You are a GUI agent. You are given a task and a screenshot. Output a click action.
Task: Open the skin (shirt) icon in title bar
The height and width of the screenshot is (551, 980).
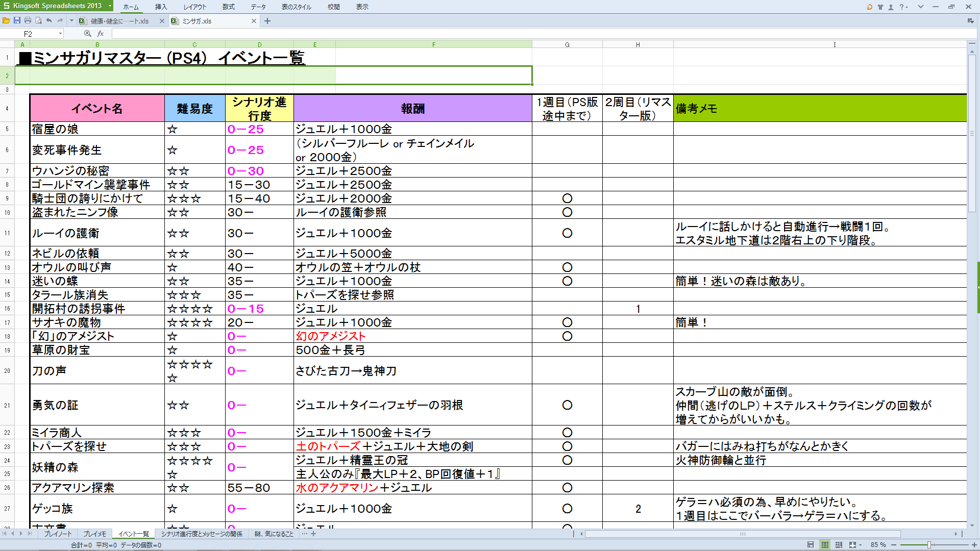pyautogui.click(x=880, y=7)
